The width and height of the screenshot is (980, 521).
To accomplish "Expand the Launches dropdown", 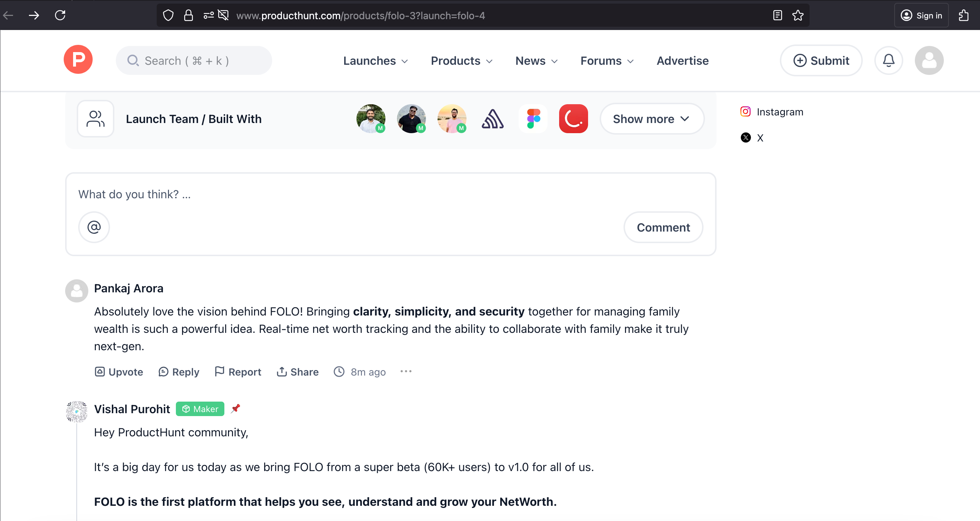I will coord(375,61).
